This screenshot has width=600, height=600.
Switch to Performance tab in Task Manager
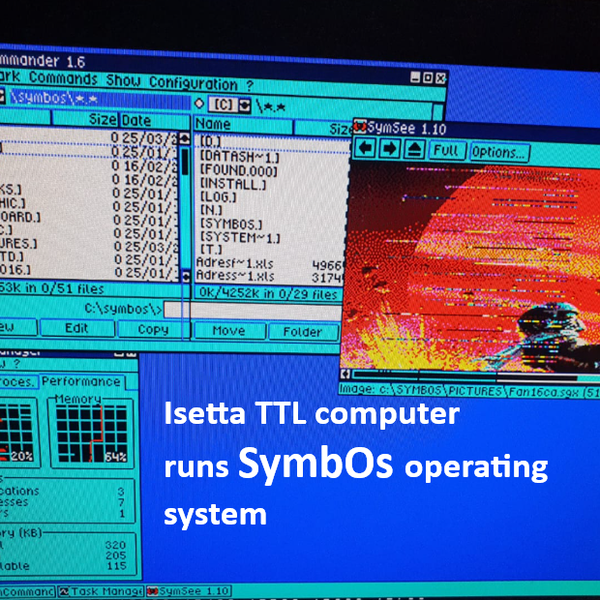[82, 382]
